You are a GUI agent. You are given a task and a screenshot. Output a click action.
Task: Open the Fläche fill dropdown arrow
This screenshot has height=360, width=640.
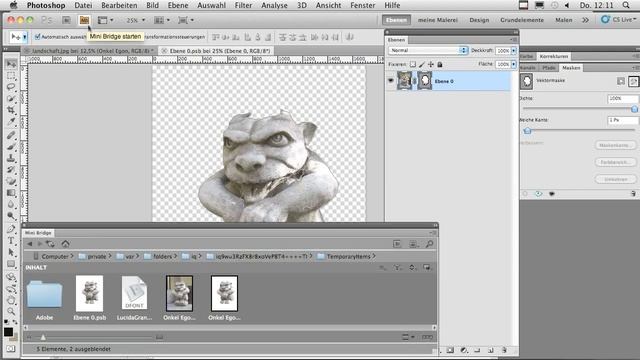[513, 64]
